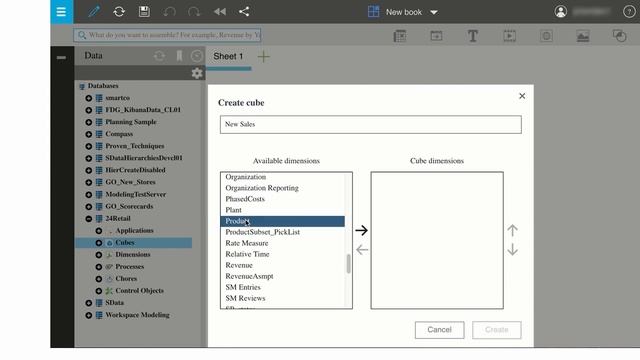This screenshot has width=640, height=360.
Task: Collapse the left panel with minus icon
Action: [x=62, y=58]
